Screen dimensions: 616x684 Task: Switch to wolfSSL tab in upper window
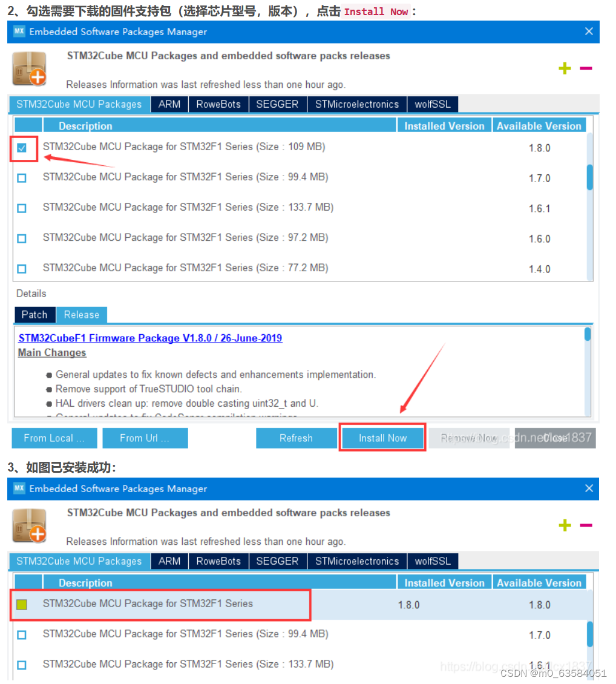[x=433, y=104]
